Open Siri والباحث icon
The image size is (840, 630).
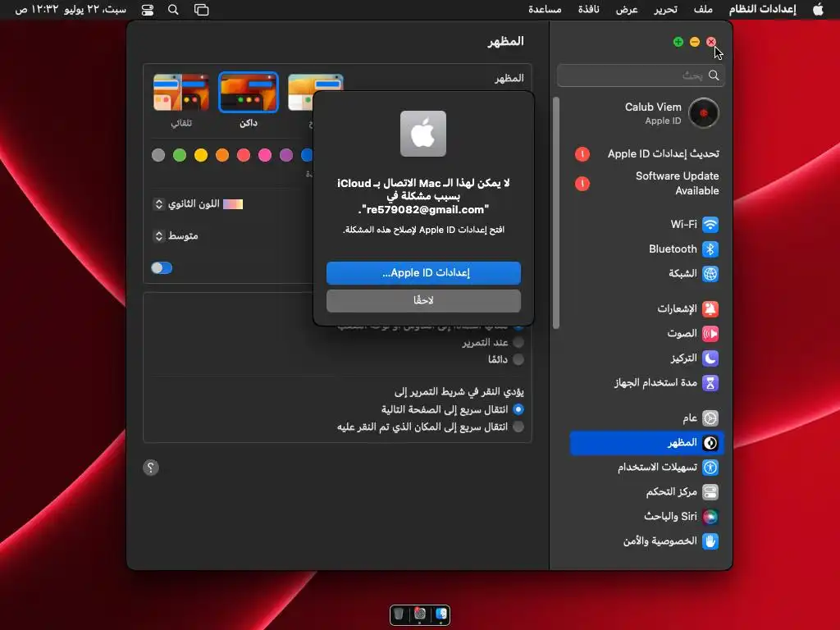coord(710,517)
